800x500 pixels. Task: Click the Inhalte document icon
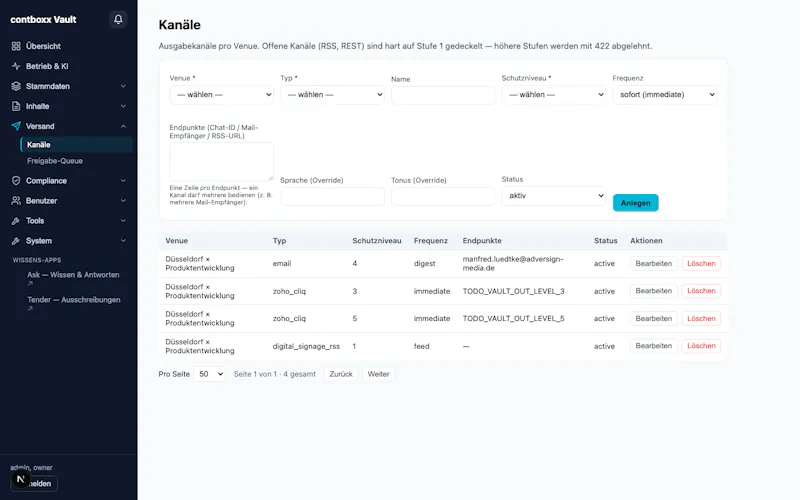(16, 106)
